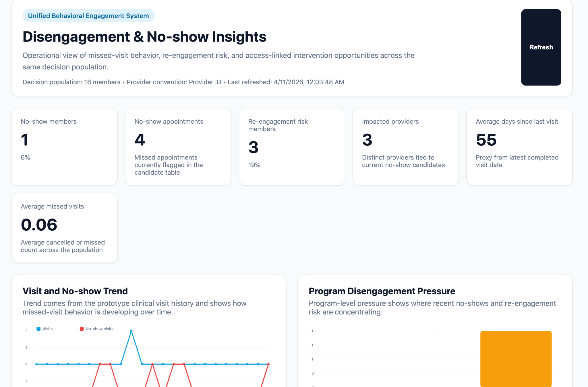Click the Unified Behavioral Engagement System badge
This screenshot has width=588, height=387.
(x=88, y=16)
